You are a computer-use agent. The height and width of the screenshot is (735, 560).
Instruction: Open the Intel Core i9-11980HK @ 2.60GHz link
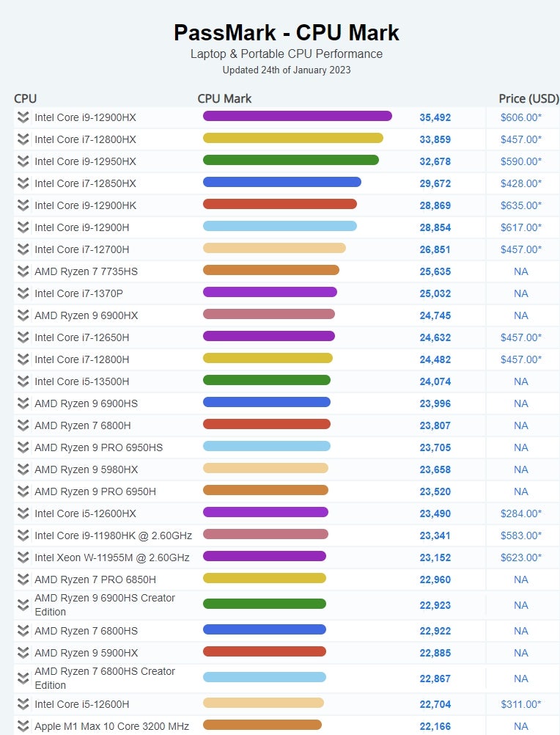pos(114,535)
